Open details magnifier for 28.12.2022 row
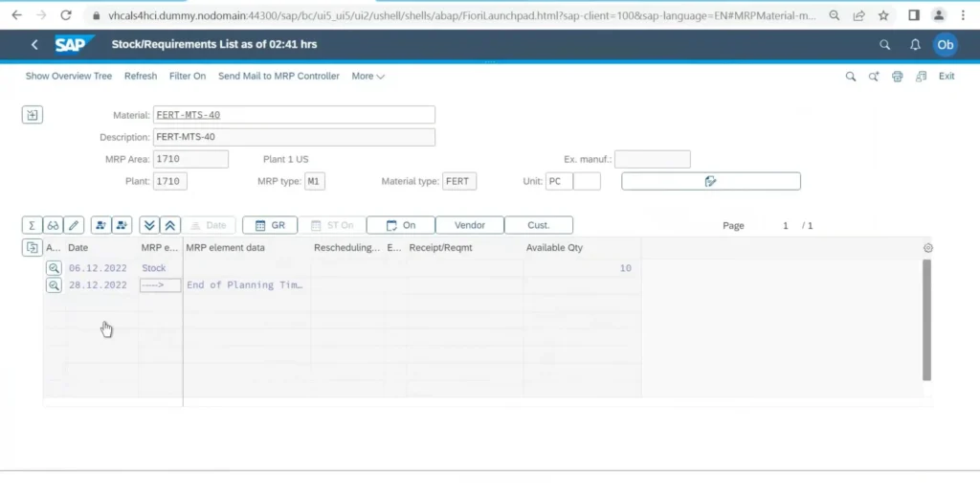The height and width of the screenshot is (498, 980). pyautogui.click(x=54, y=285)
